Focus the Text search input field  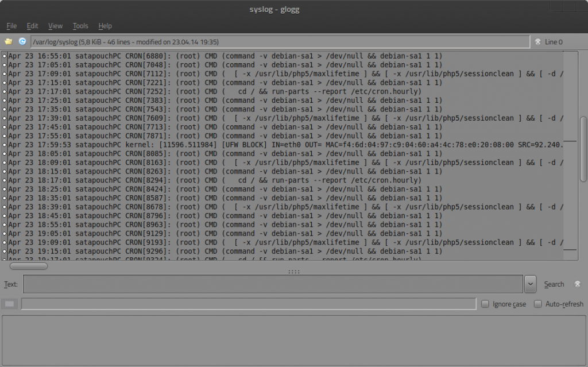[x=273, y=284]
